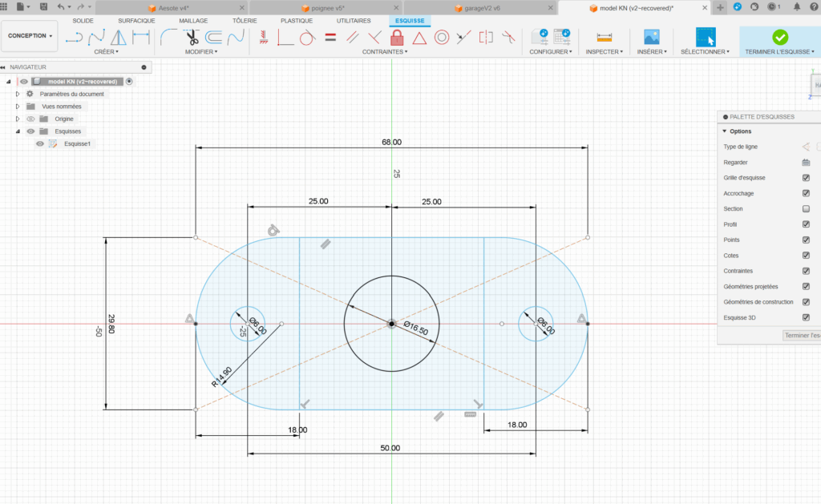Screen dimensions: 821x504
Task: Click the Undo arrow
Action: tap(61, 6)
